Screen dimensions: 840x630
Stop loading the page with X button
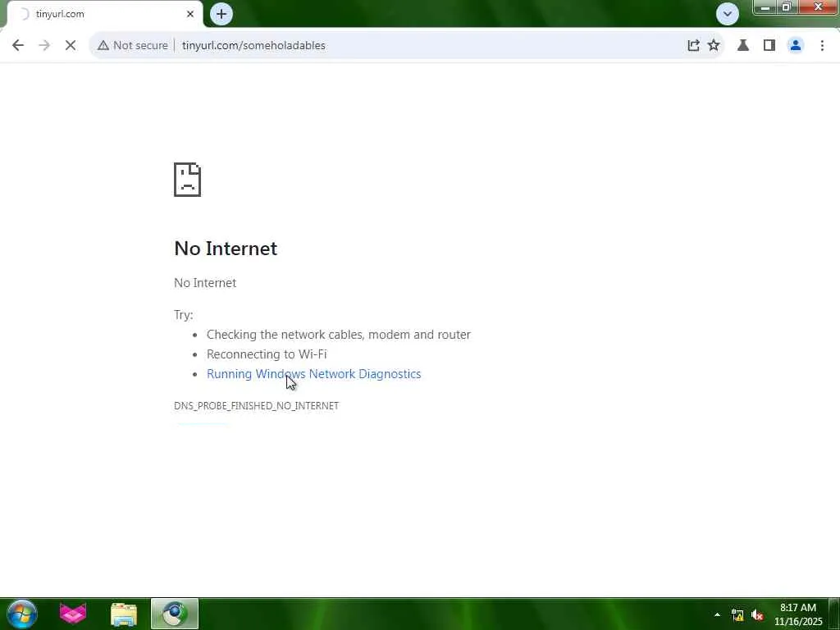71,46
